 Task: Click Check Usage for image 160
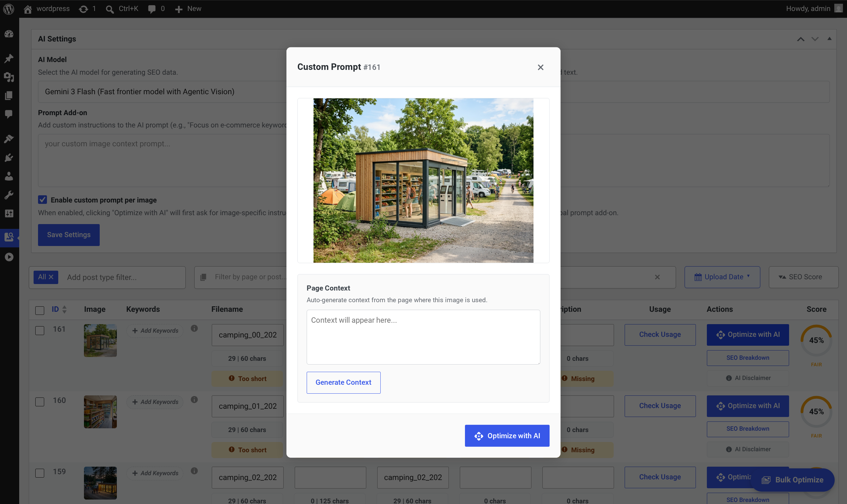pyautogui.click(x=660, y=406)
